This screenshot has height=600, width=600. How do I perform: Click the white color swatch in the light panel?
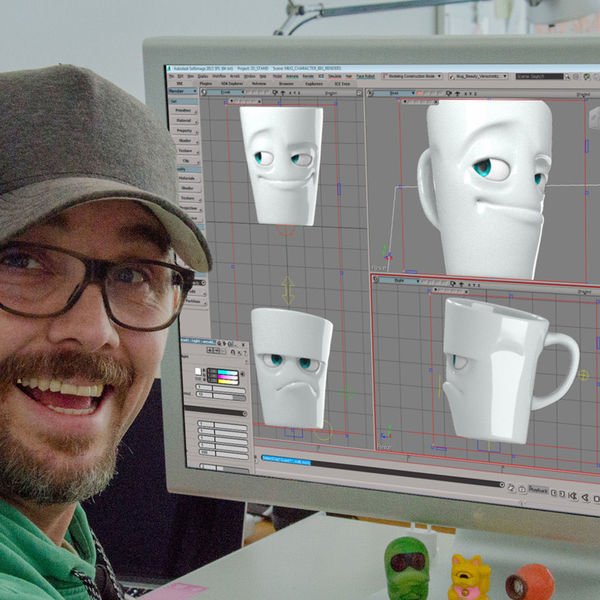199,372
